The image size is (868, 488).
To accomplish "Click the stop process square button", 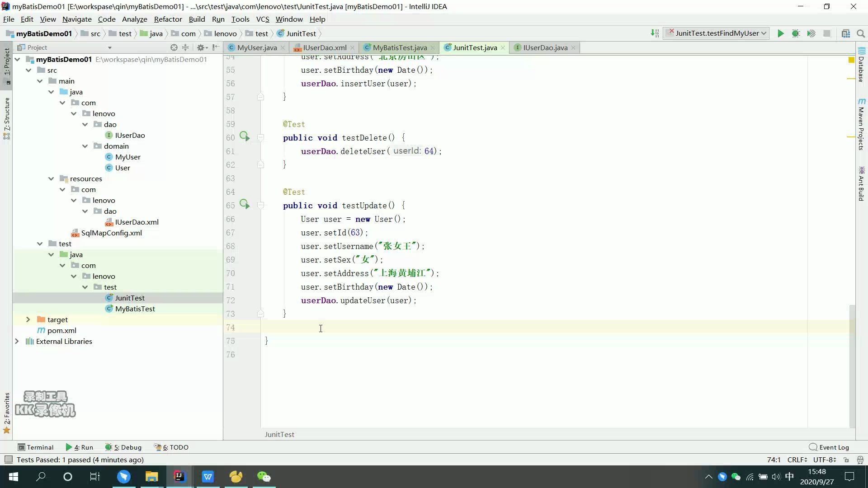I will click(x=827, y=33).
